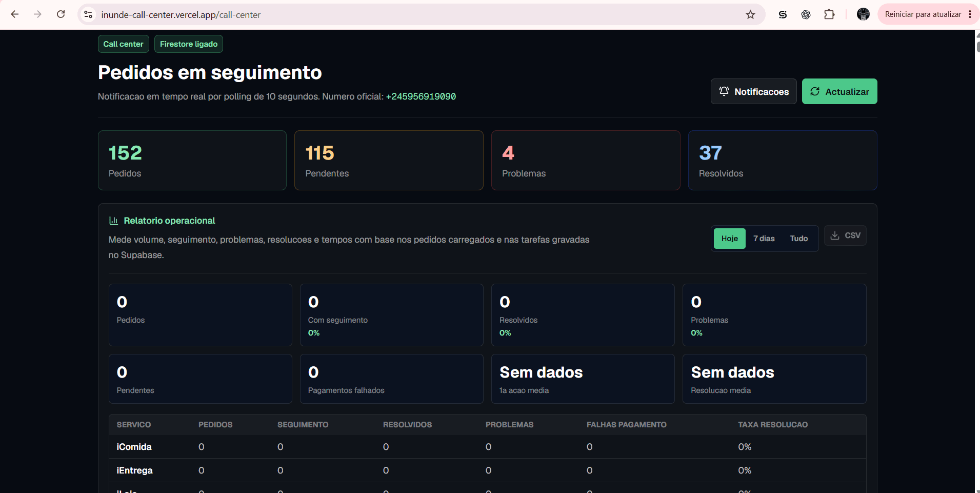The width and height of the screenshot is (980, 493).
Task: Click the refresh arrows icon in Actualizar
Action: pos(815,91)
